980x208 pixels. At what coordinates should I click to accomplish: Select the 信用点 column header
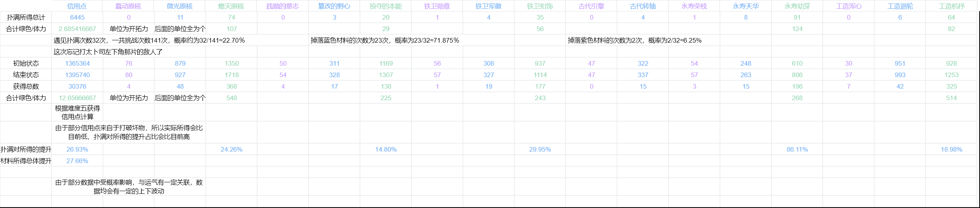[77, 6]
